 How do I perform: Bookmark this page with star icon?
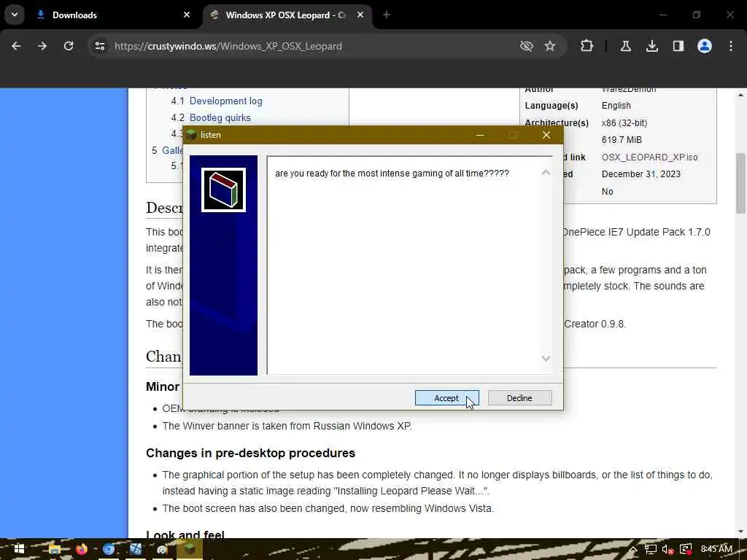pos(550,46)
